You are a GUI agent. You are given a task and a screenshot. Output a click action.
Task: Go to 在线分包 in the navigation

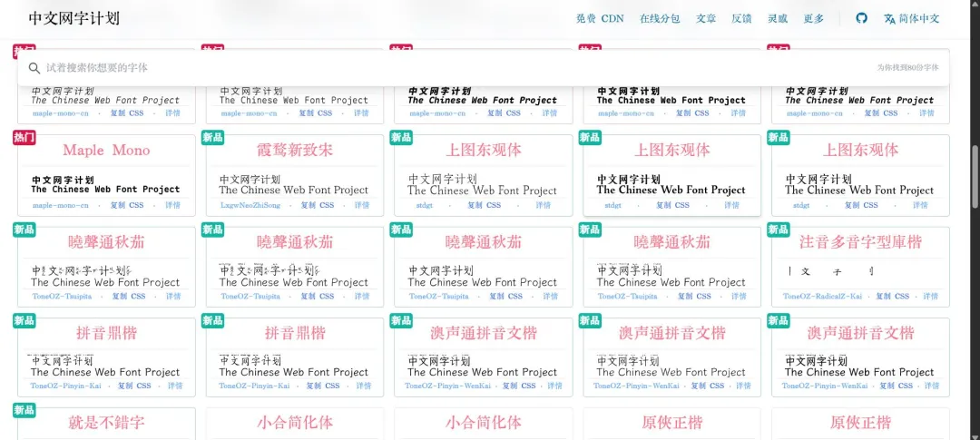(x=660, y=18)
